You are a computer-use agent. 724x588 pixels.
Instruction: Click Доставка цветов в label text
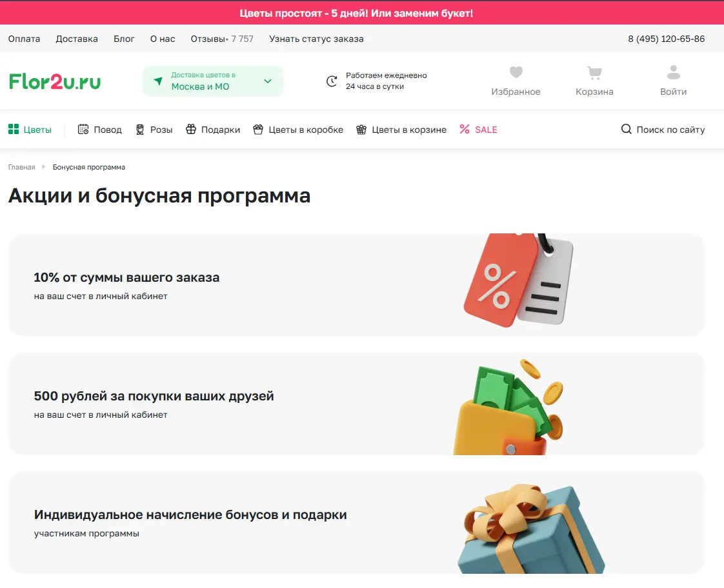pyautogui.click(x=203, y=75)
